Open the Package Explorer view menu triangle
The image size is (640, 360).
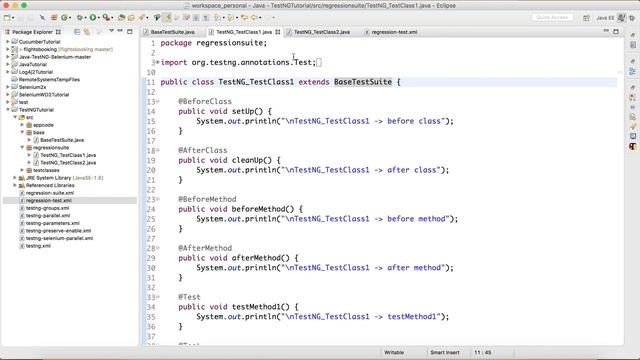coord(111,31)
